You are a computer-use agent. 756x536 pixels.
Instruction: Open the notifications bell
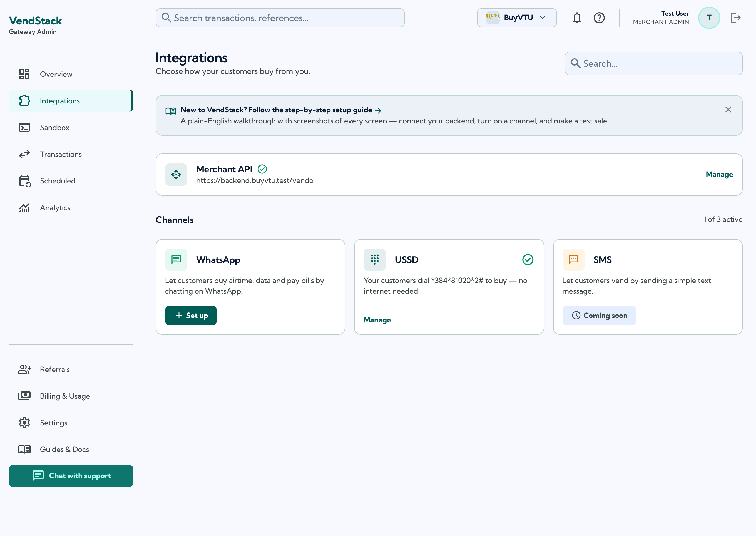coord(576,18)
